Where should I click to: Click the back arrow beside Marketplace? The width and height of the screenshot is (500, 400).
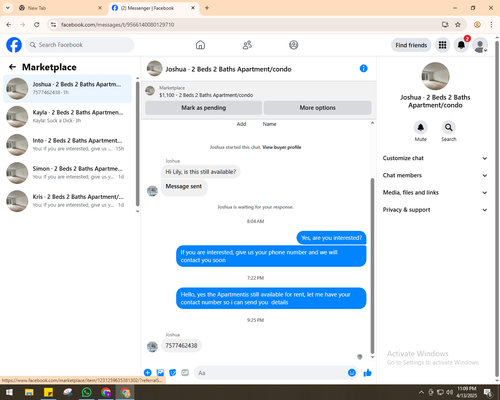[x=12, y=67]
